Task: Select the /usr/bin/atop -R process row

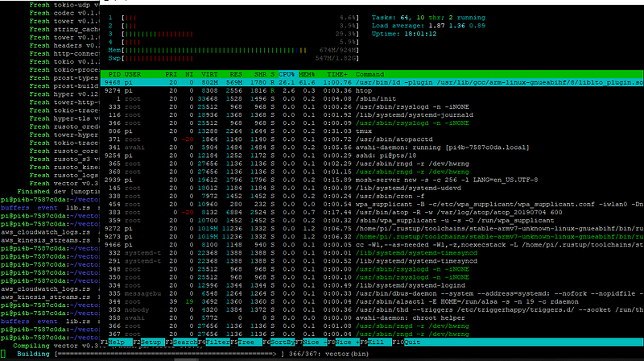Action: coord(372,213)
